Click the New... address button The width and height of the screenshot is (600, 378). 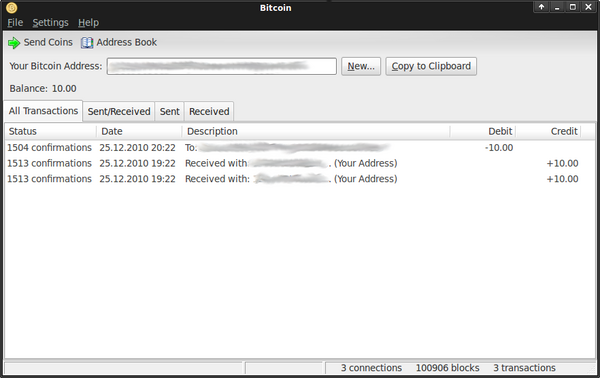[x=361, y=66]
